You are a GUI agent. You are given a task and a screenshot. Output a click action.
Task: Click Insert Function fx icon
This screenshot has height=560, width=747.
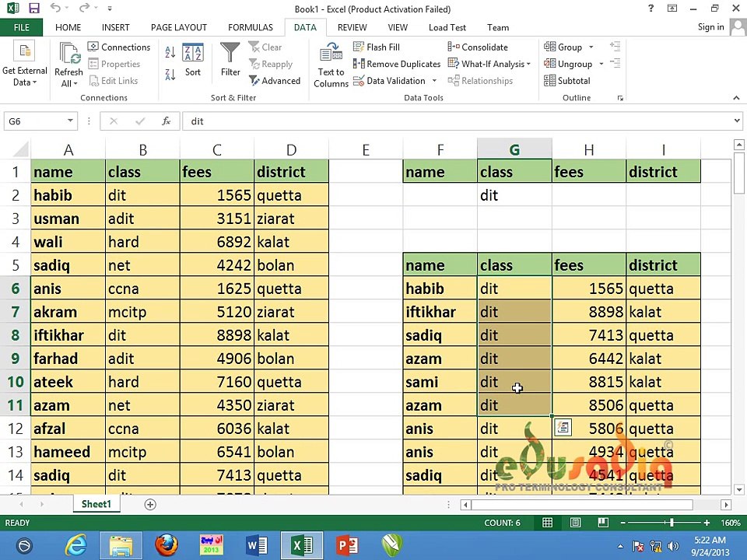point(166,121)
